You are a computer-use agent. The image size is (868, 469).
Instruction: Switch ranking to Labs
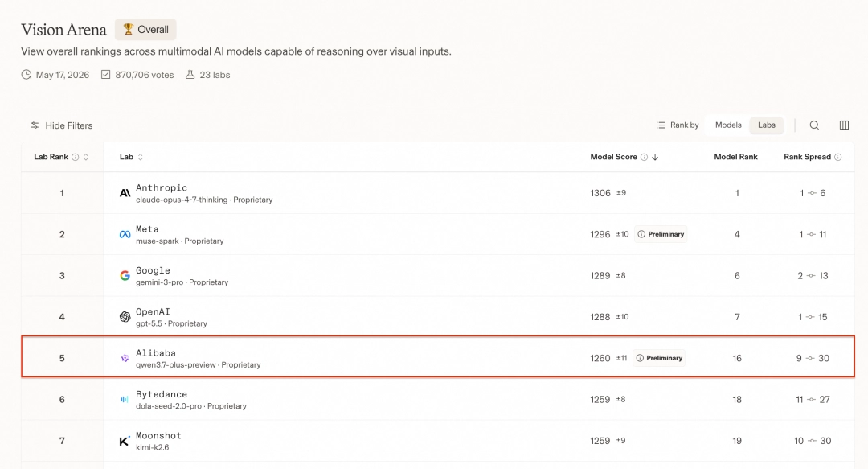(x=767, y=125)
